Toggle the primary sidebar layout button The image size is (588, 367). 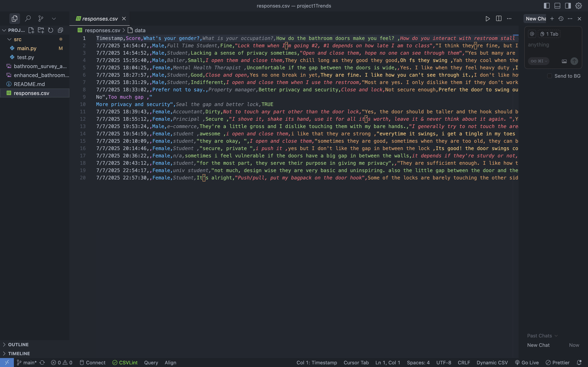546,6
